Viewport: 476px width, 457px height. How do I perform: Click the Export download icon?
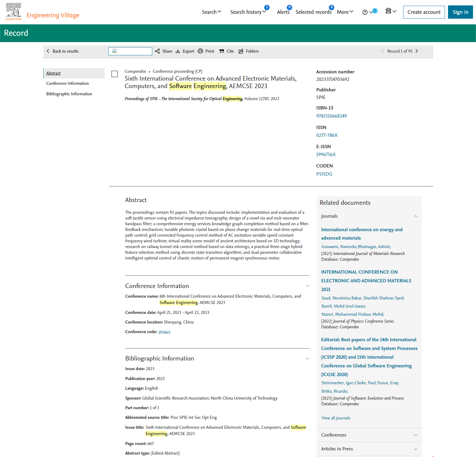(x=178, y=51)
